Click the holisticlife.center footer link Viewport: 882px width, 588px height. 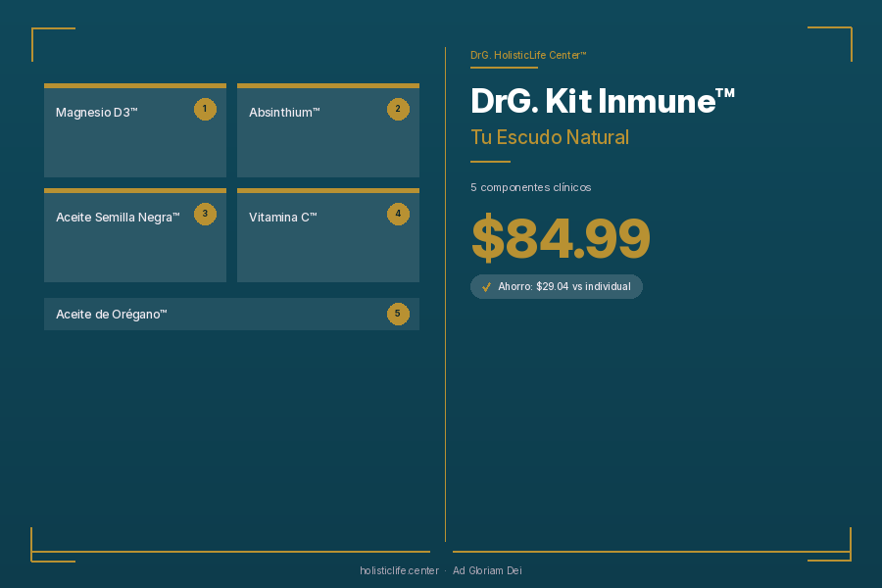pos(400,570)
